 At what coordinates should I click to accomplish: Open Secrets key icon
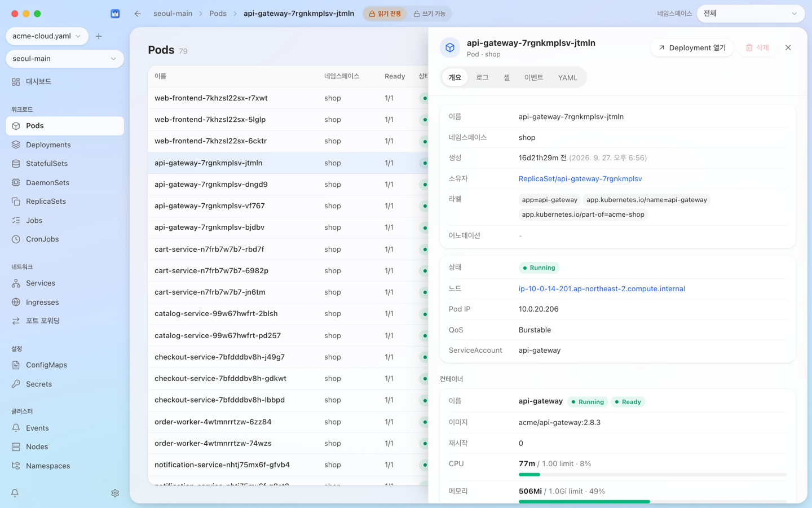coord(16,384)
